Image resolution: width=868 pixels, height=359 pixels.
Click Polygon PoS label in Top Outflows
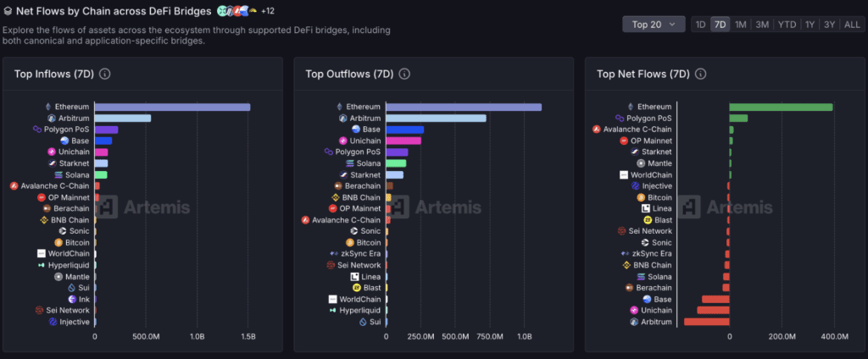pos(359,152)
